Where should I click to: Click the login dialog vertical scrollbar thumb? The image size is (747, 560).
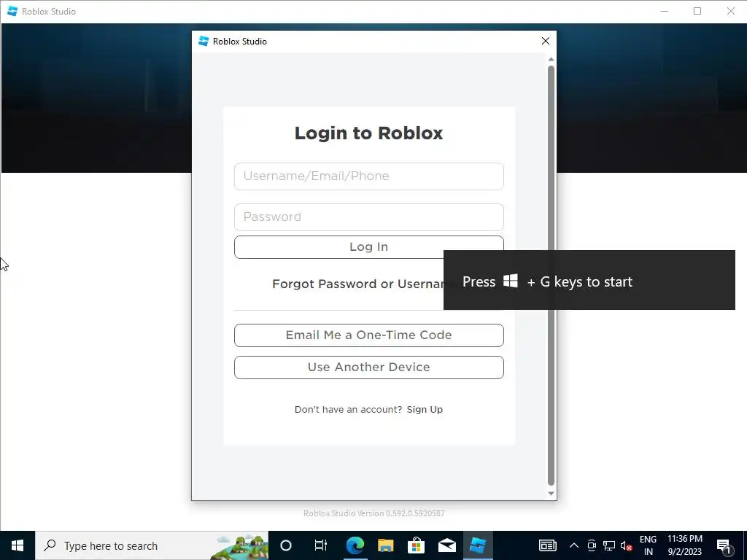pos(551,275)
